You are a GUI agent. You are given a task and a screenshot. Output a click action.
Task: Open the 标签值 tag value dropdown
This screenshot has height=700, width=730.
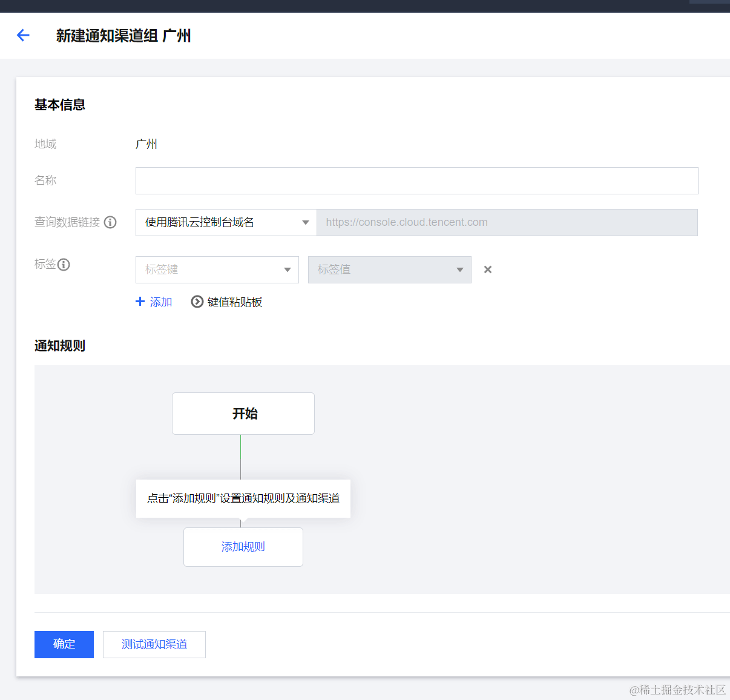[389, 269]
